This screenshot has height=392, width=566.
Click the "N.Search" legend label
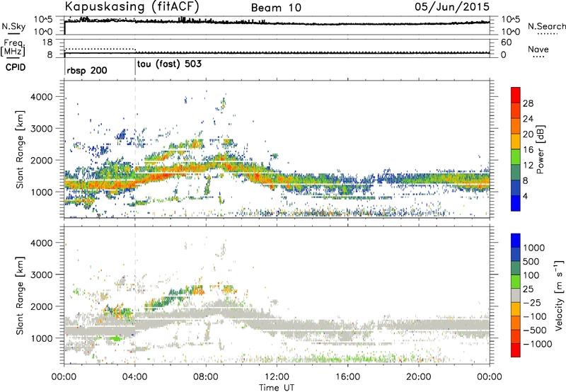click(x=546, y=26)
